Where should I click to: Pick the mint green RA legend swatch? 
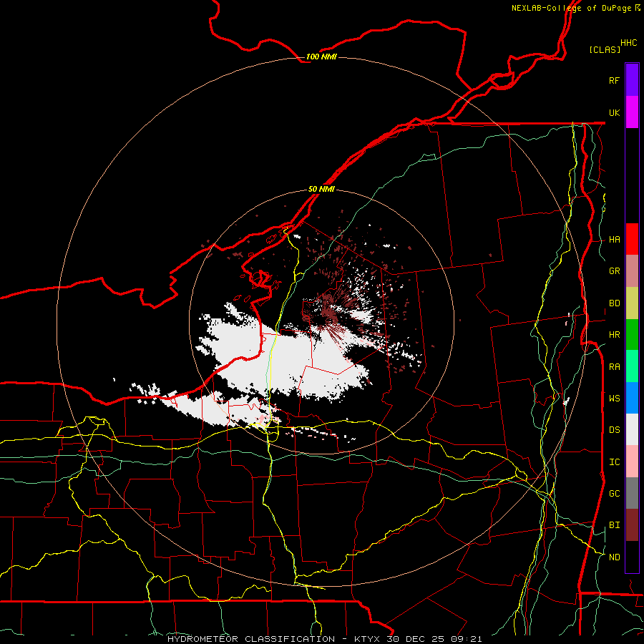632,366
